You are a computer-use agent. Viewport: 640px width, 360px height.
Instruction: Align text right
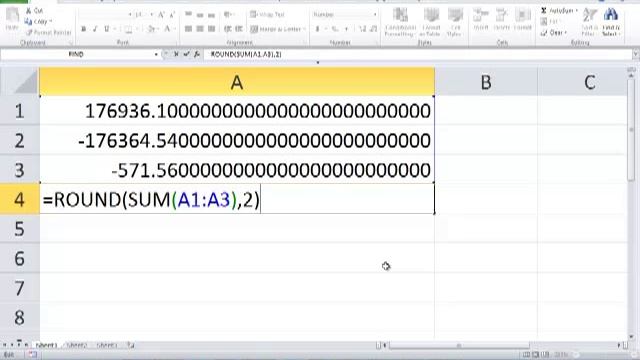pos(211,29)
